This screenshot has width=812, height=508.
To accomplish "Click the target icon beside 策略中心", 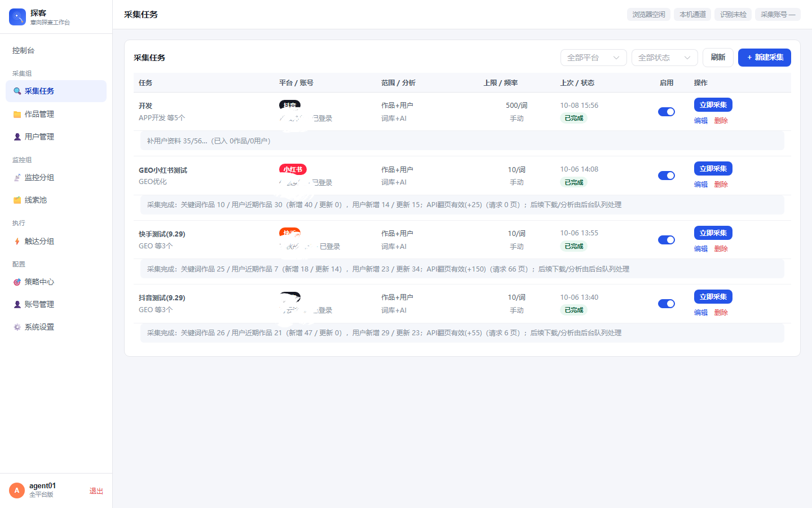I will click(17, 282).
